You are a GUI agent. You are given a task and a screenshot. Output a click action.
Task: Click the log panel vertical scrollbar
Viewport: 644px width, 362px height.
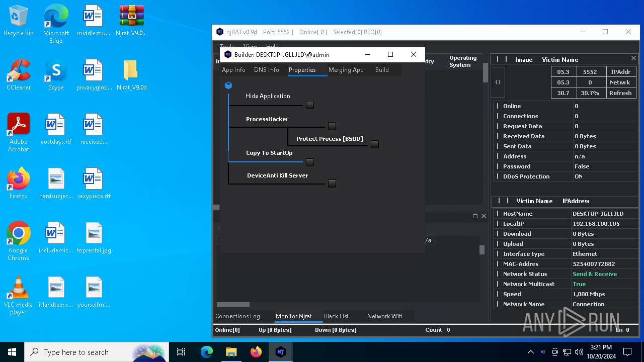[482, 250]
